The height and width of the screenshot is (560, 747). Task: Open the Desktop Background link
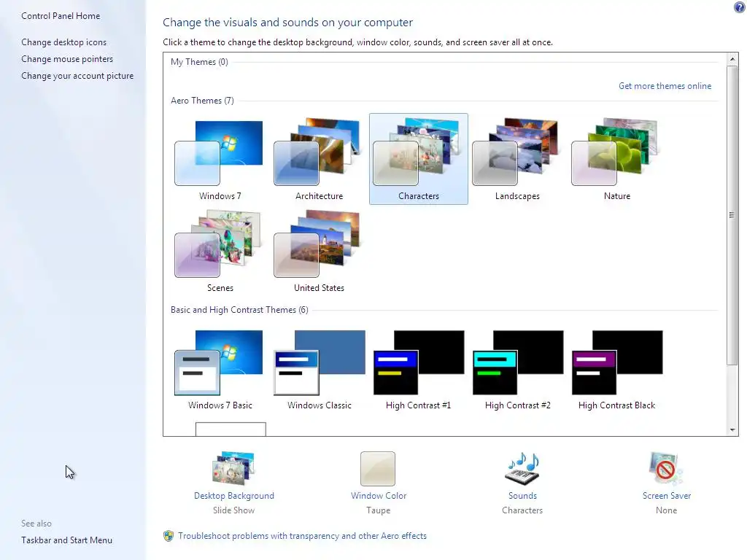(x=234, y=496)
